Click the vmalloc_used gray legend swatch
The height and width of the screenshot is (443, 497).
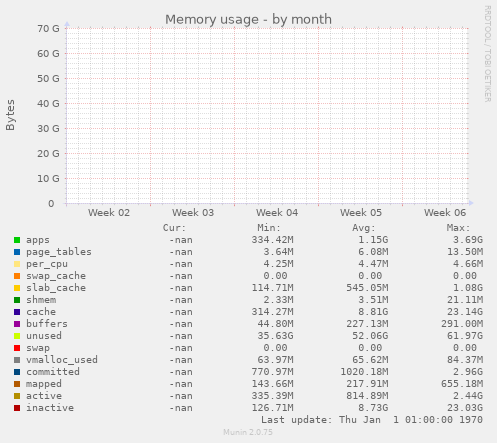coord(17,360)
